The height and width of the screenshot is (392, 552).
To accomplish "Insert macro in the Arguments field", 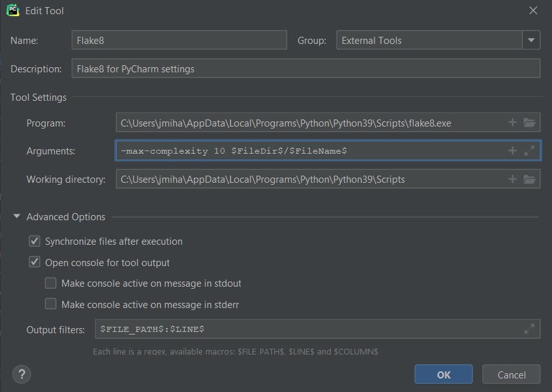I will 512,150.
